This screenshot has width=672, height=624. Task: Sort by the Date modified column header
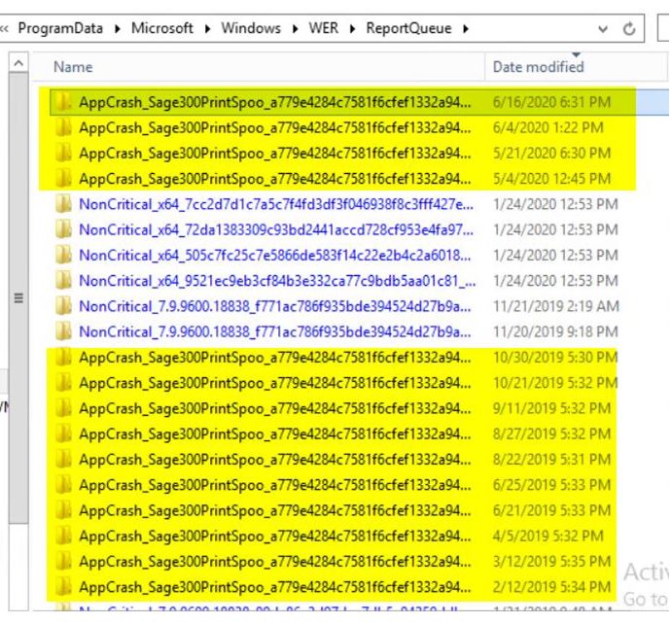click(x=576, y=67)
